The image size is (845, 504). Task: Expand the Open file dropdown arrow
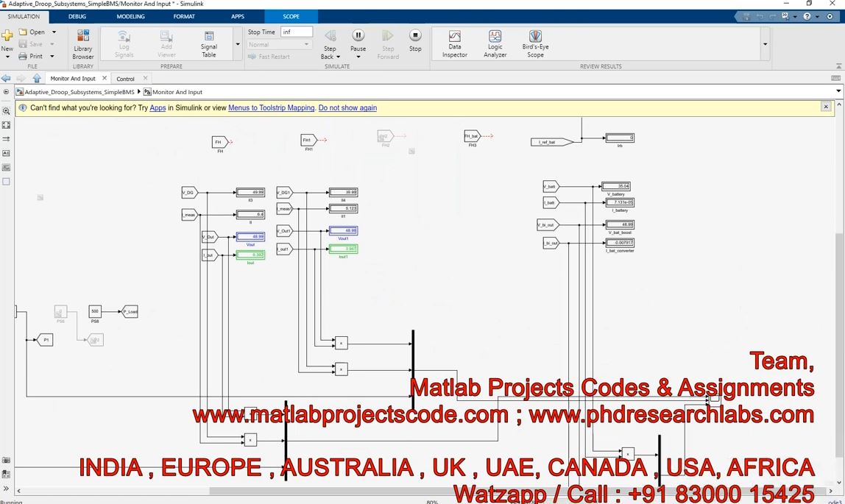coord(54,32)
